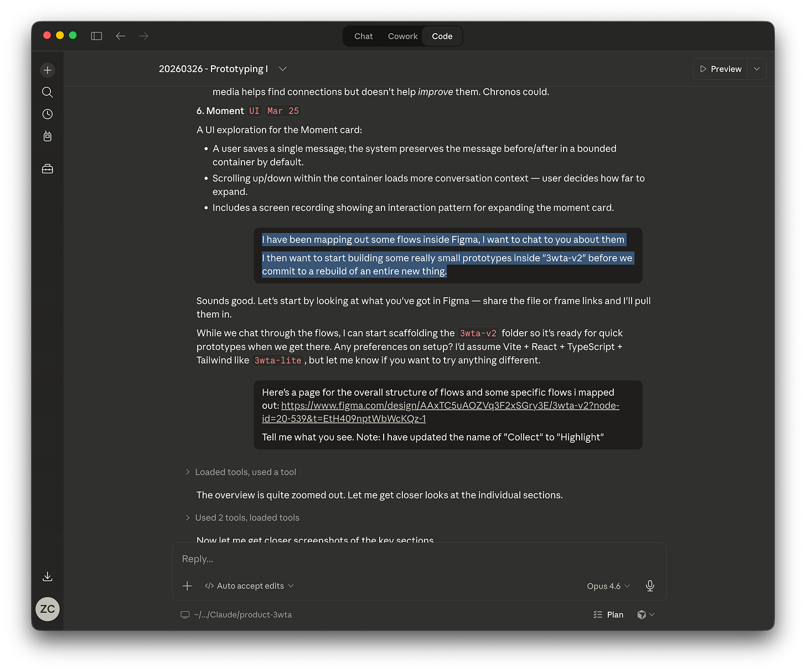This screenshot has height=672, width=806.
Task: Open the session title dropdown chevron
Action: (283, 69)
